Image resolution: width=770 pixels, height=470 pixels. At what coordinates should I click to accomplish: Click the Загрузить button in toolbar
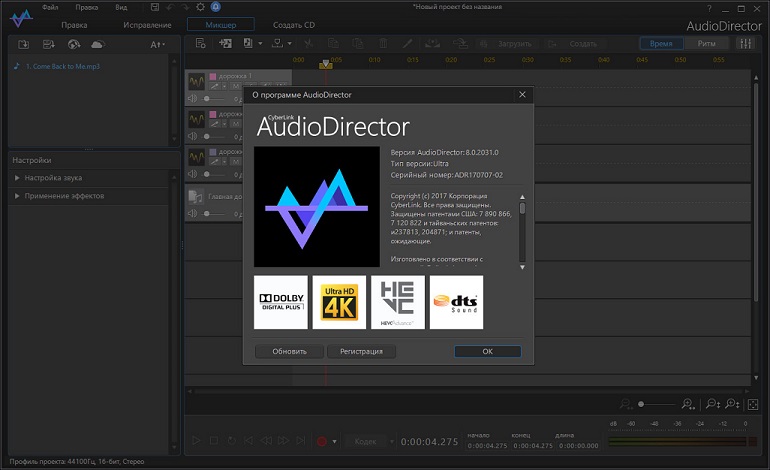tap(508, 44)
